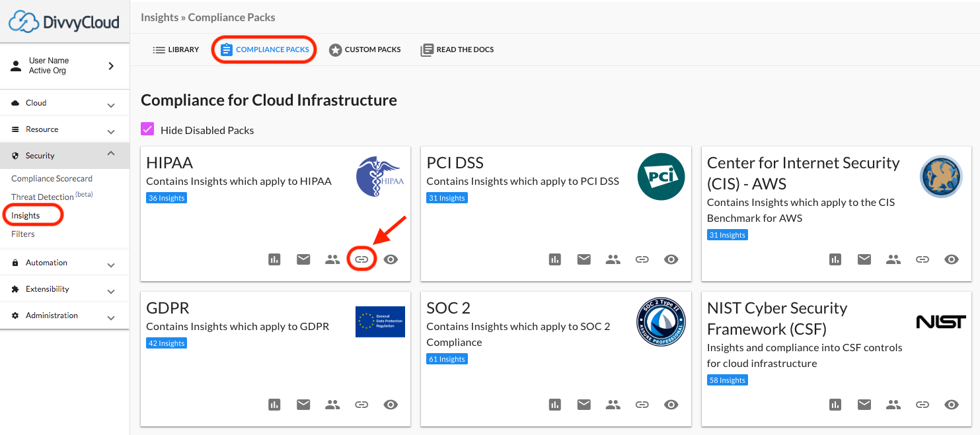Toggle PCI DSS eye visibility icon
Viewport: 980px width, 435px height.
[x=671, y=259]
